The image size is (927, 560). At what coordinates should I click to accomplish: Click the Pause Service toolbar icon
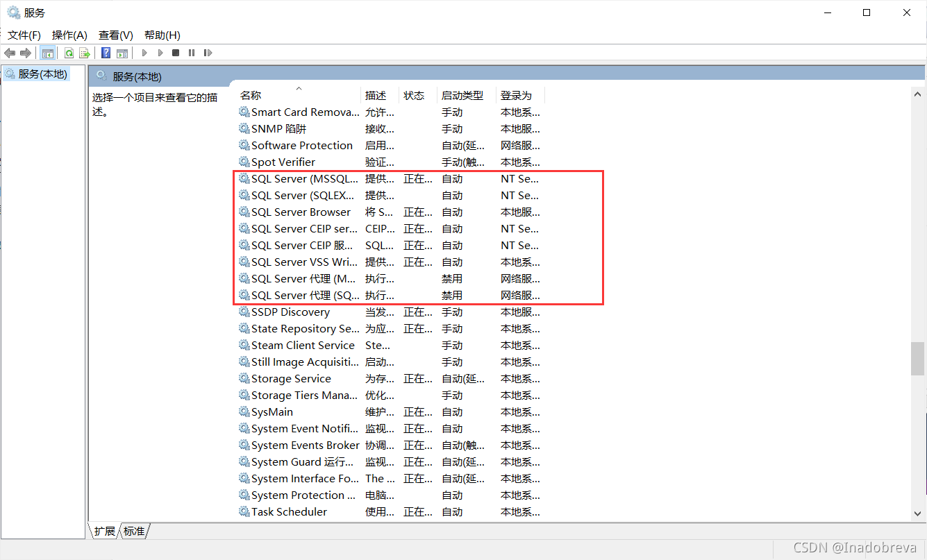point(192,53)
